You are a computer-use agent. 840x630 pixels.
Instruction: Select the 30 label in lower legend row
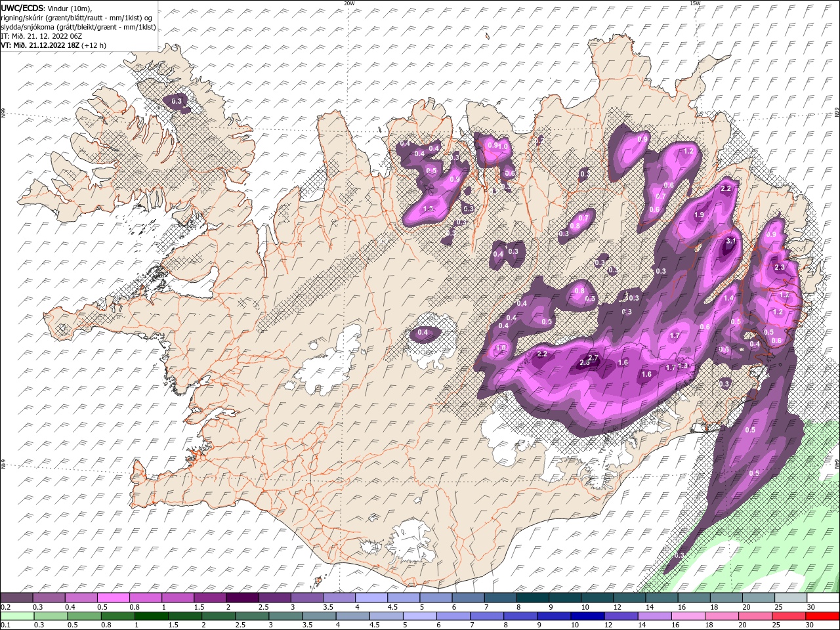810,625
